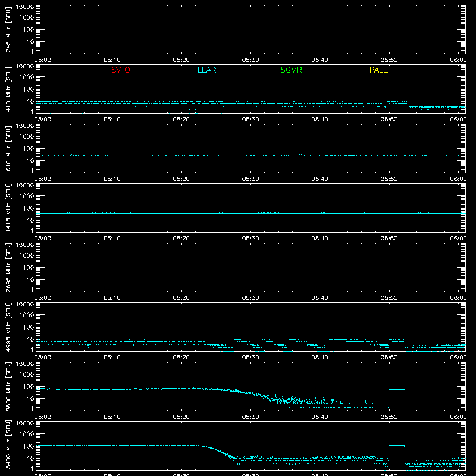The width and height of the screenshot is (476, 476).
Task: Select the 610 MHz [SFU] axis title
Action: [8, 148]
